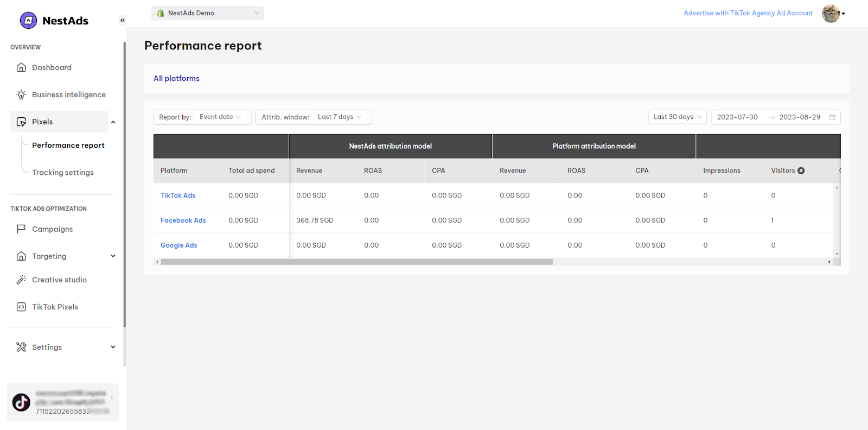Click the Creative studio wand icon
The image size is (868, 430).
point(21,280)
